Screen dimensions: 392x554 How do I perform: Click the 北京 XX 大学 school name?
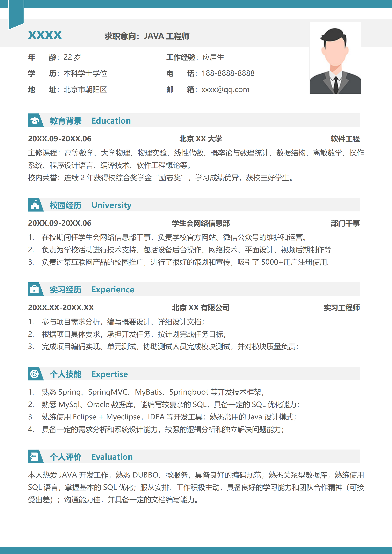click(x=201, y=139)
